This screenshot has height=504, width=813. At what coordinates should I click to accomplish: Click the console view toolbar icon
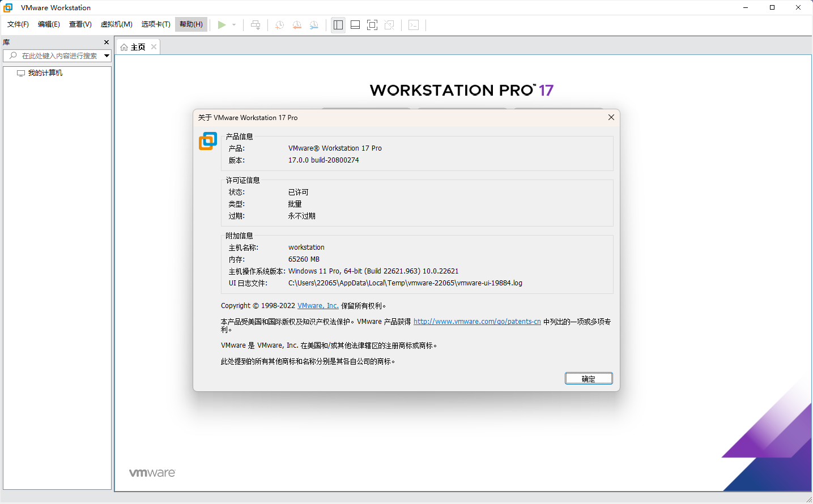pyautogui.click(x=414, y=25)
